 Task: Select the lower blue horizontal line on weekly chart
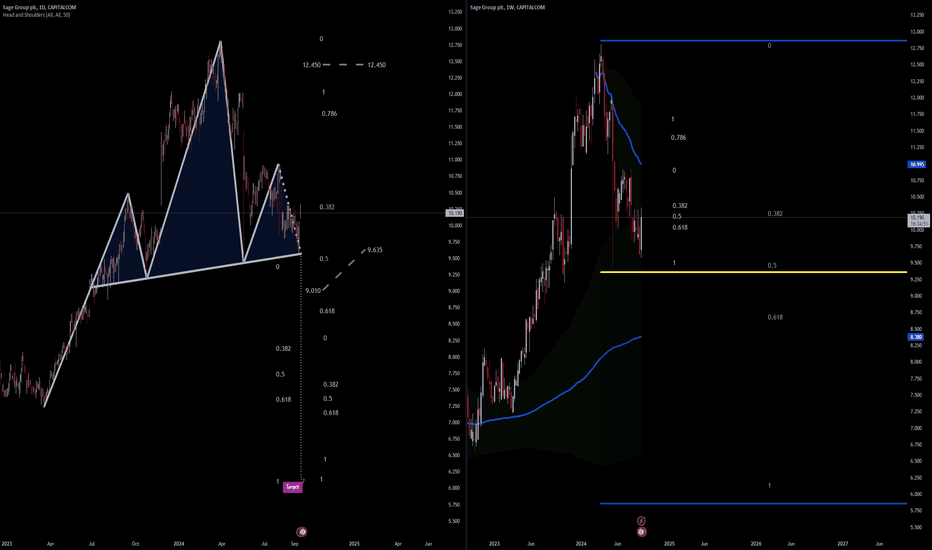point(754,504)
